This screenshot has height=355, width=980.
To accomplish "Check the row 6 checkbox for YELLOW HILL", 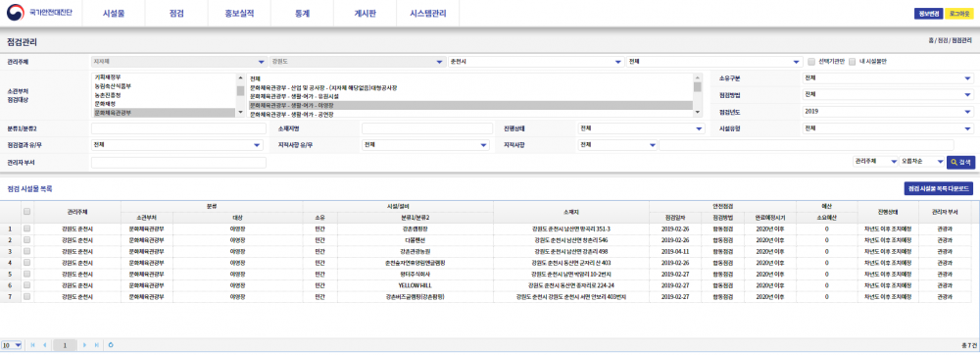I will pos(26,285).
